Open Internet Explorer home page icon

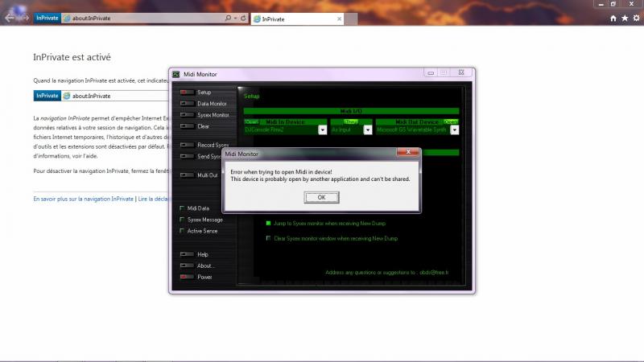tap(613, 18)
